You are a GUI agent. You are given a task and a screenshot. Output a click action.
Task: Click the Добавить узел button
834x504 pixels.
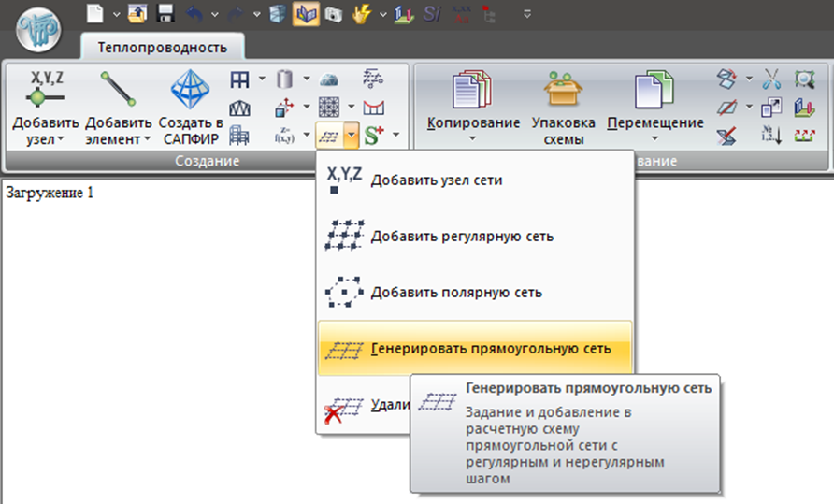pos(46,107)
